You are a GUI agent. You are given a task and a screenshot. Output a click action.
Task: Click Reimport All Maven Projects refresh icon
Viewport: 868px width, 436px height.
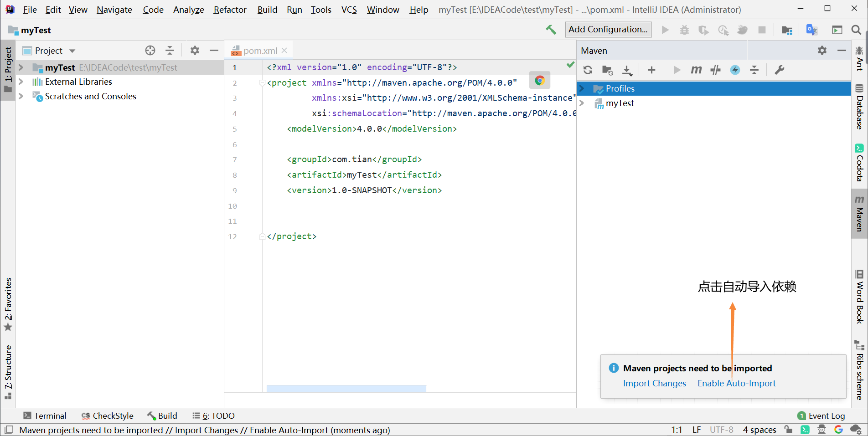[x=588, y=70]
